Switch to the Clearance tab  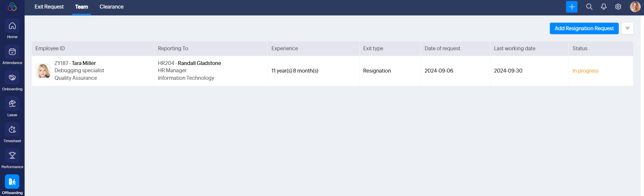coord(112,7)
